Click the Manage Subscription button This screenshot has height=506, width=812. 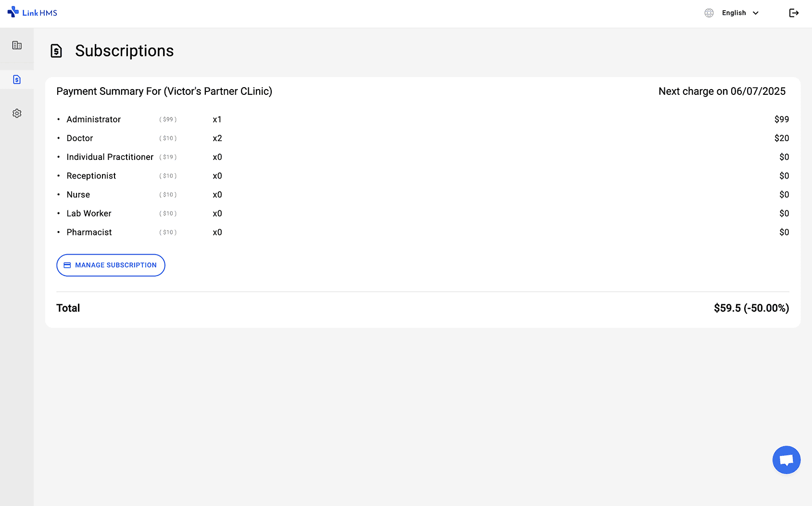[x=111, y=265]
